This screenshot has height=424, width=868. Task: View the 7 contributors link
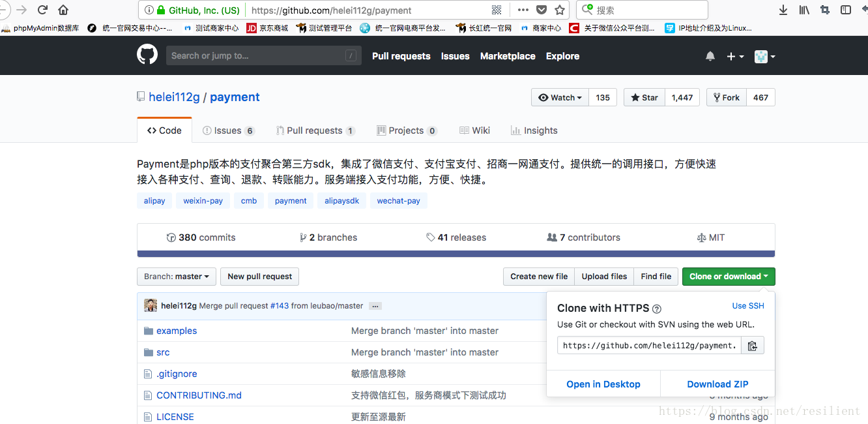pyautogui.click(x=584, y=237)
